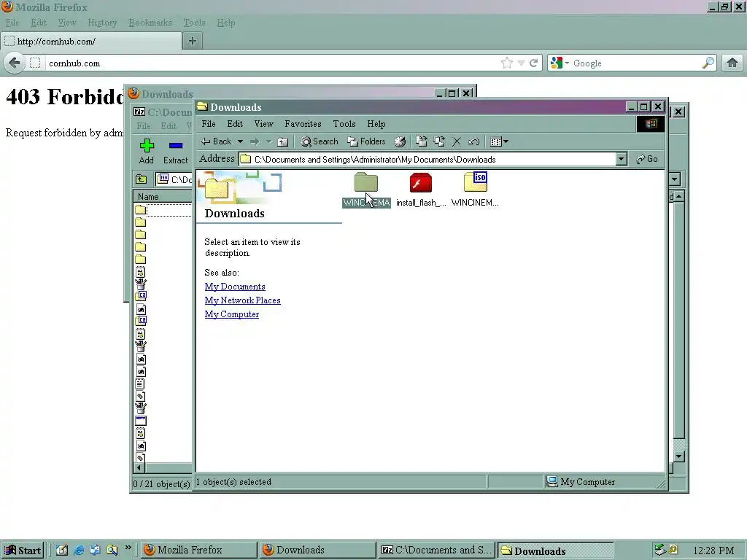The width and height of the screenshot is (747, 560).
Task: Click the Go button next to address
Action: 647,159
